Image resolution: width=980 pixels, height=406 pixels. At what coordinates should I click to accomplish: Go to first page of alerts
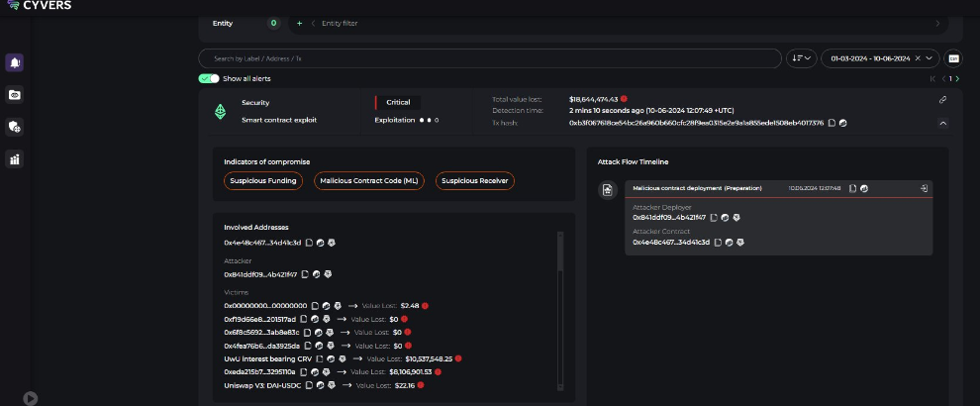933,79
